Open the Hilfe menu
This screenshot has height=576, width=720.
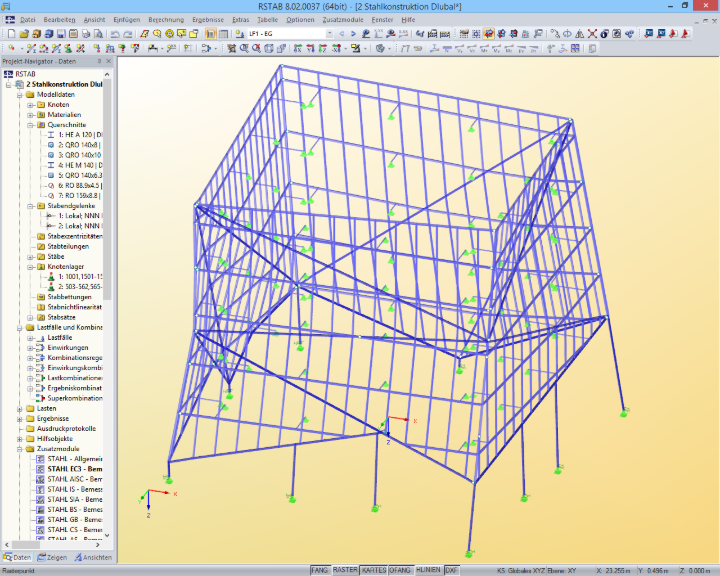[408, 20]
